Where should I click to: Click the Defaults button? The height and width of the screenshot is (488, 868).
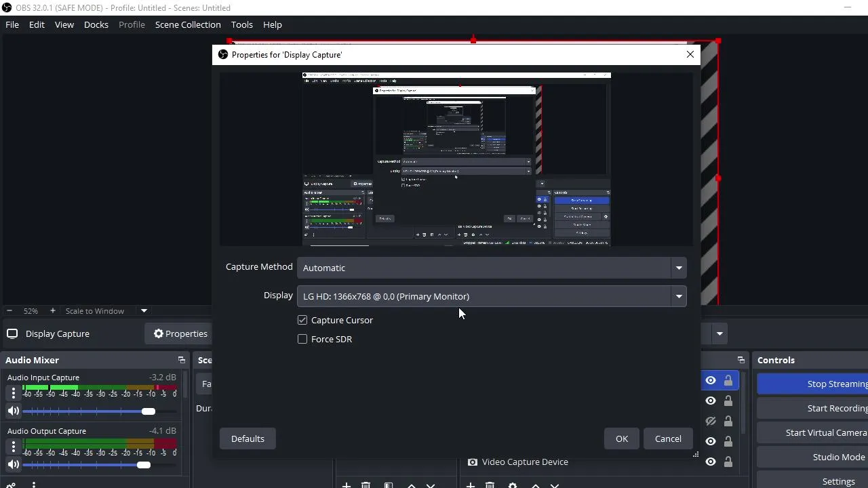(x=248, y=439)
